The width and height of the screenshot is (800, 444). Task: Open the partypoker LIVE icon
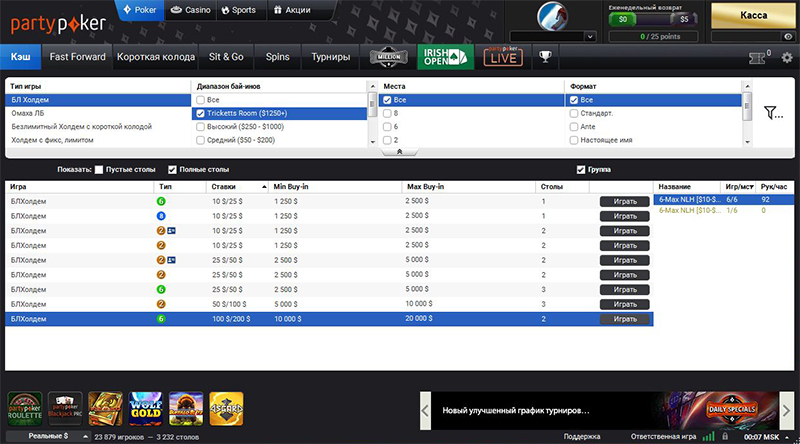point(503,57)
